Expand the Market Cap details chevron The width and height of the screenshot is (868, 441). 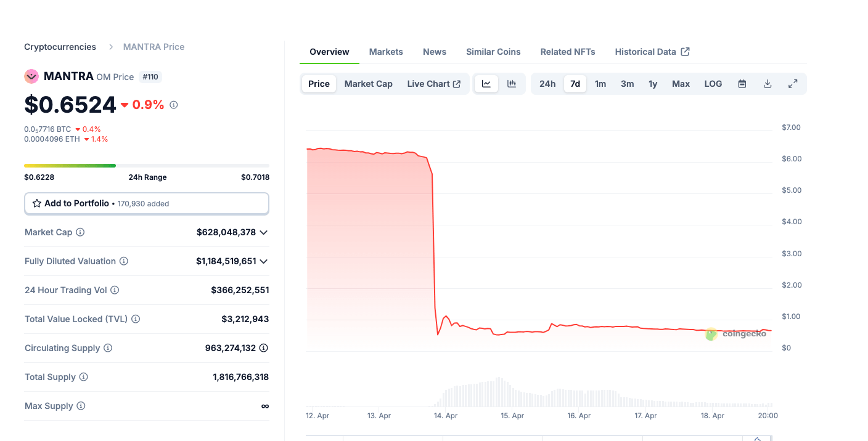coord(264,232)
